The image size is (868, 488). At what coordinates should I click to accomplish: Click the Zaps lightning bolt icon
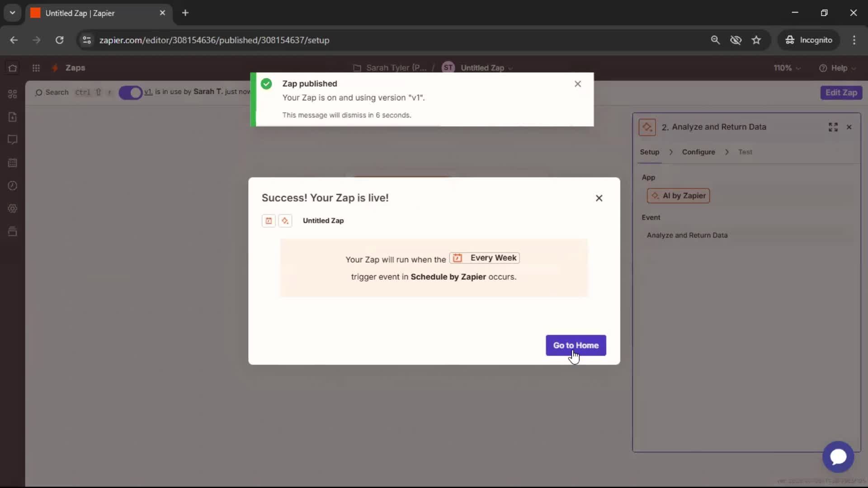[55, 68]
